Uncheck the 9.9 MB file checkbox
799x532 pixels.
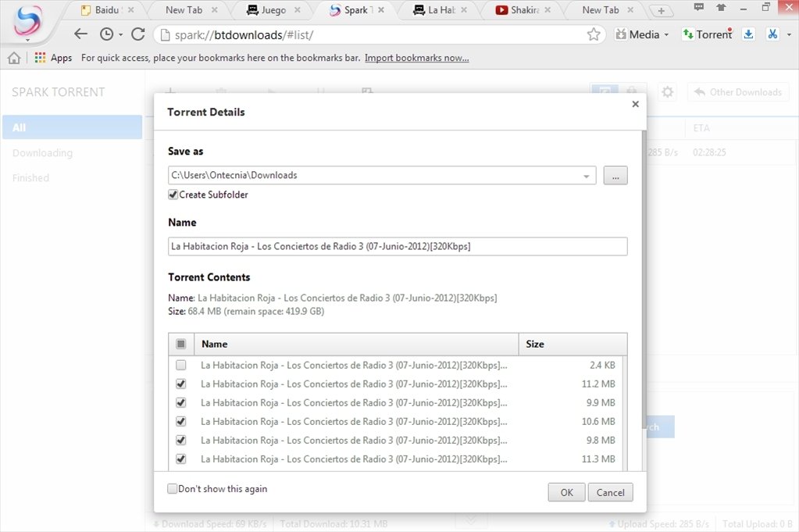click(181, 402)
